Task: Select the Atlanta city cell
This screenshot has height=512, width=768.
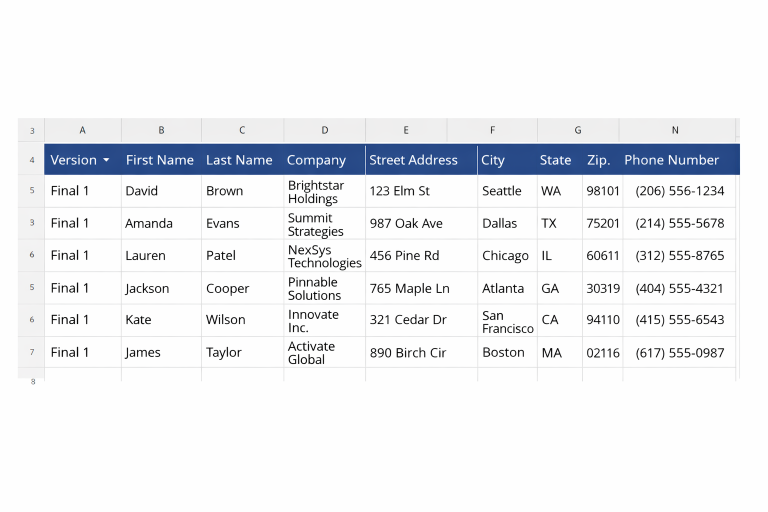Action: tap(507, 288)
